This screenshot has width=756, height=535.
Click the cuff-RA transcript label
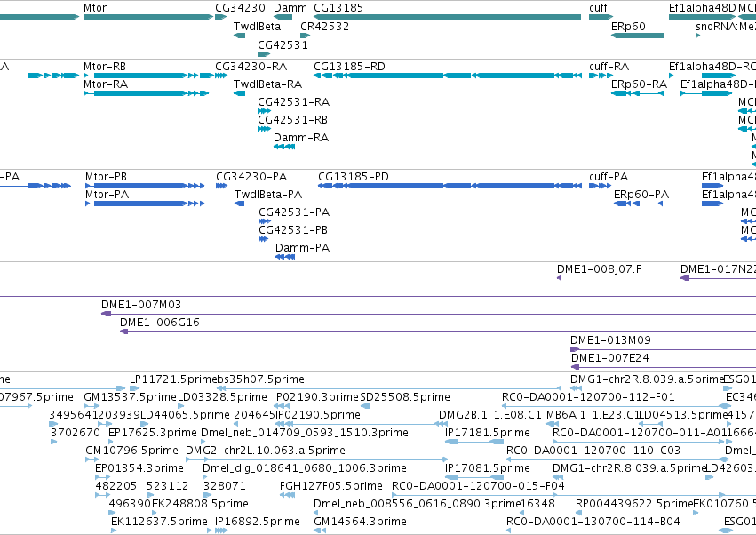pos(609,66)
